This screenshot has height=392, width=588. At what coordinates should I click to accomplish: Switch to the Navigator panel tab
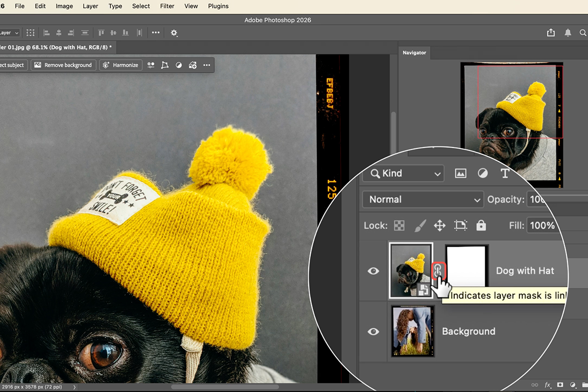coord(415,52)
